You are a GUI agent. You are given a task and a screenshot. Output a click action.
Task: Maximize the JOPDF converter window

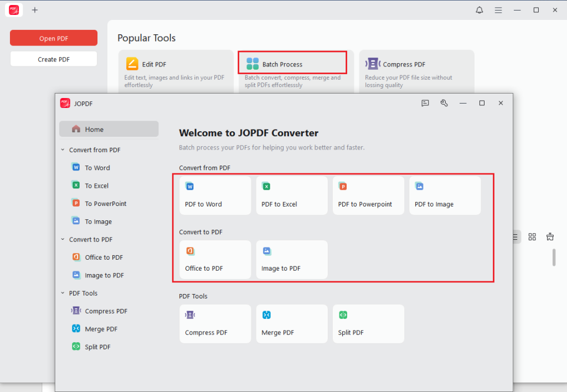tap(482, 103)
